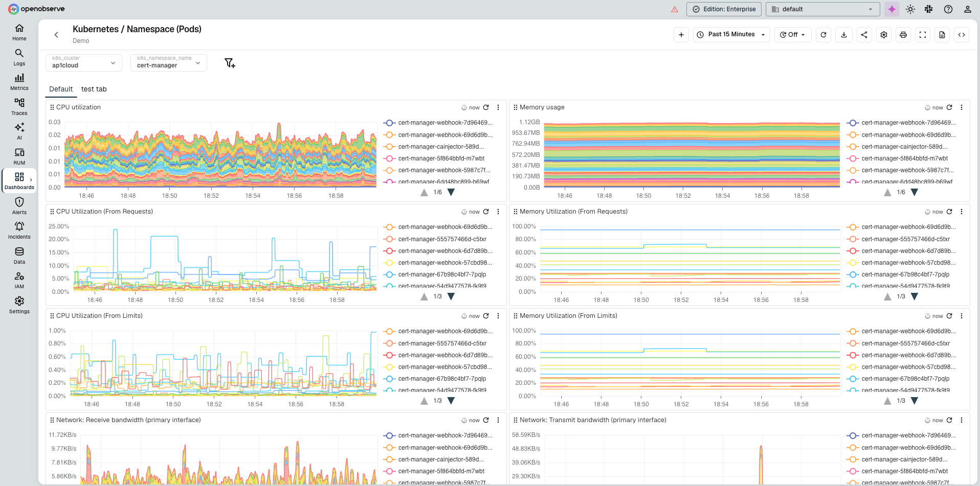980x486 pixels.
Task: Open the default organization selector
Action: 822,9
